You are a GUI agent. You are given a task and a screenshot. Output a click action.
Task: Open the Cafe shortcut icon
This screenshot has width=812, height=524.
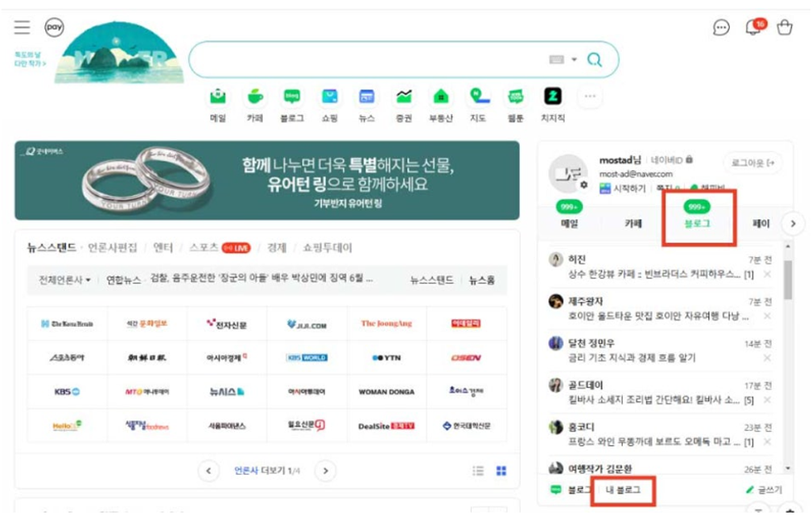255,98
